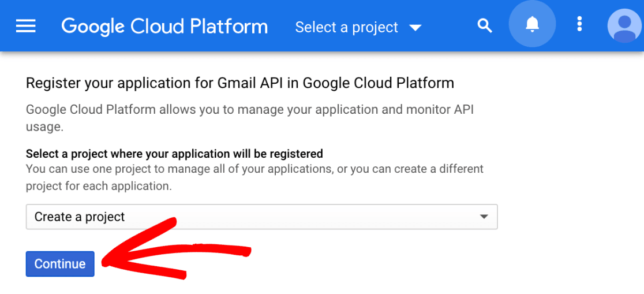644x294 pixels.
Task: Click the word Google in the header logo
Action: point(93,27)
